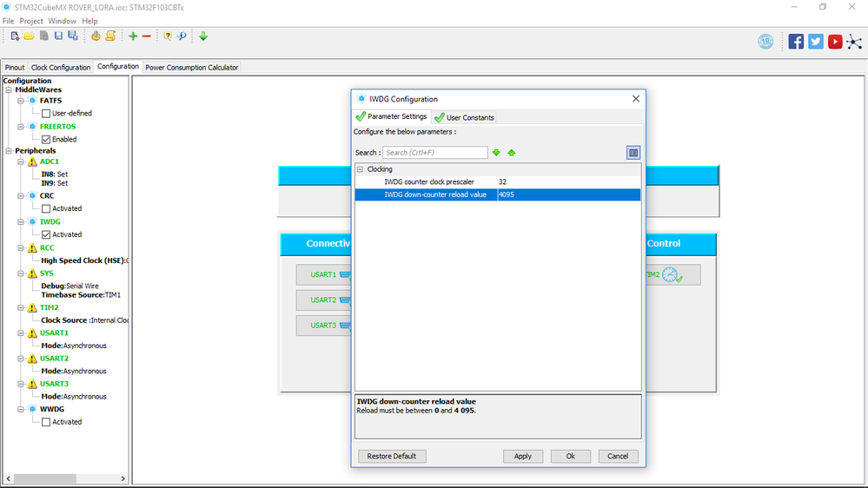The height and width of the screenshot is (488, 868).
Task: Select IWDG counter clock prescaler value 32
Action: 569,182
